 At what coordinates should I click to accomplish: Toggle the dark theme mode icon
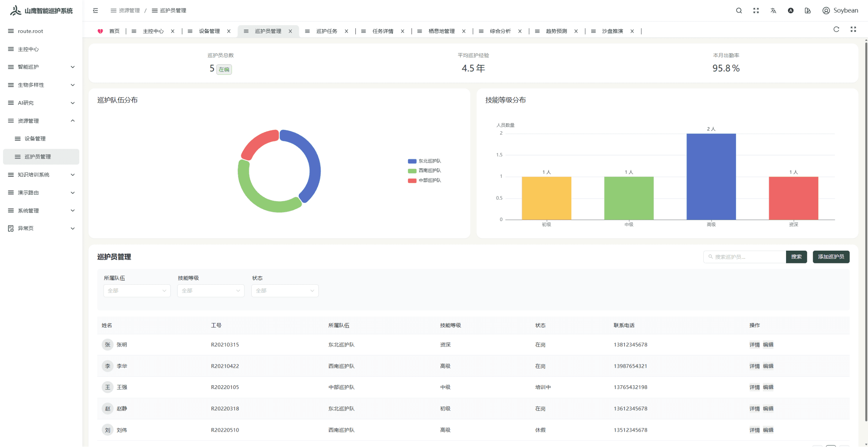tap(791, 10)
